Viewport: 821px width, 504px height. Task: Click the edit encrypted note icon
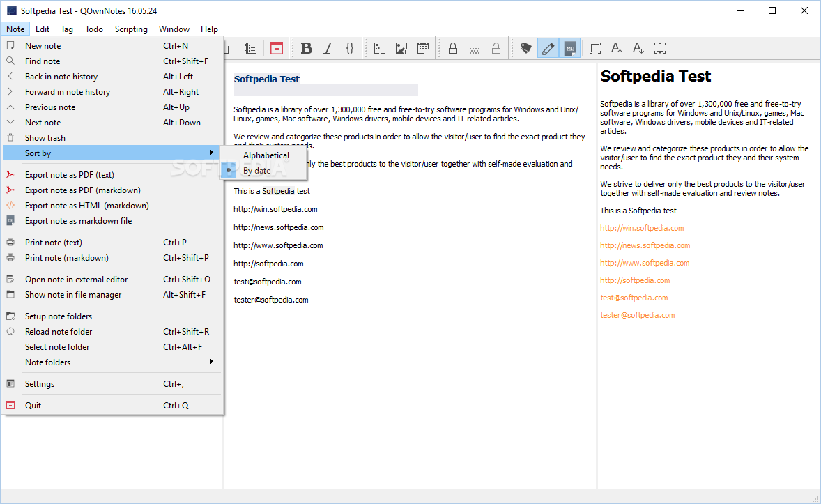[475, 48]
